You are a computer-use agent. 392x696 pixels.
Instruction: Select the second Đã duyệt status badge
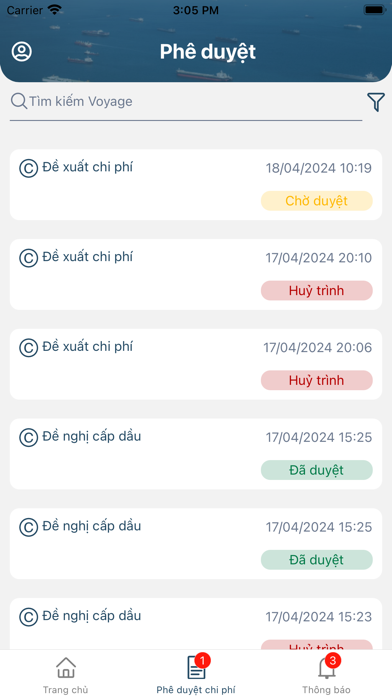317,559
